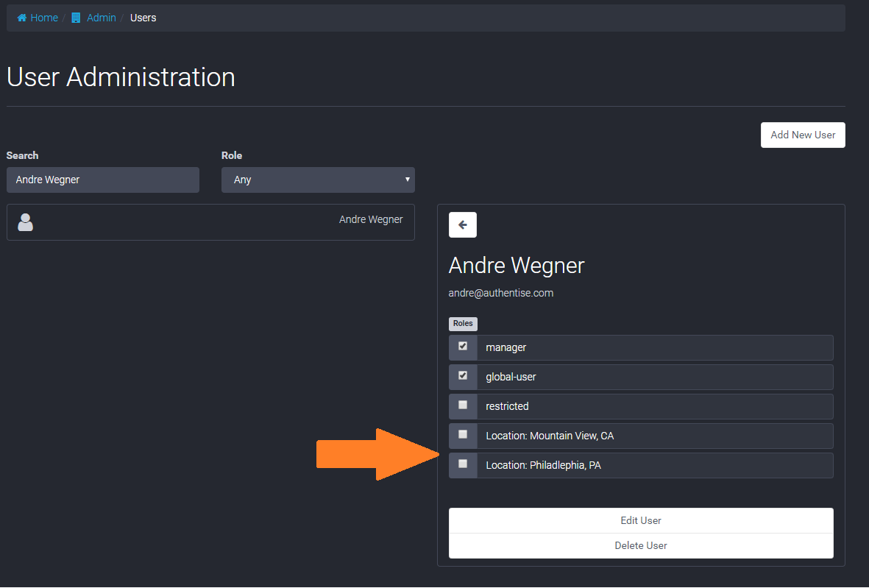869x588 pixels.
Task: Check the Location: Mountain View, CA box
Action: tap(463, 435)
